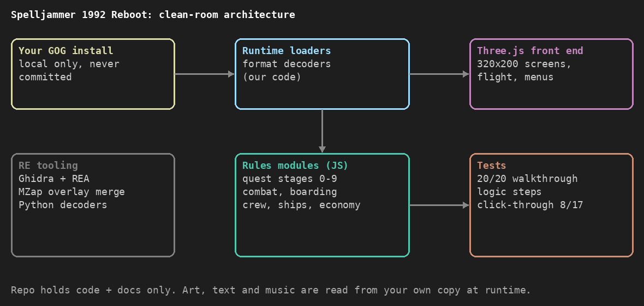Click the 'local only, never committed' text
644x306 pixels.
[x=69, y=70]
